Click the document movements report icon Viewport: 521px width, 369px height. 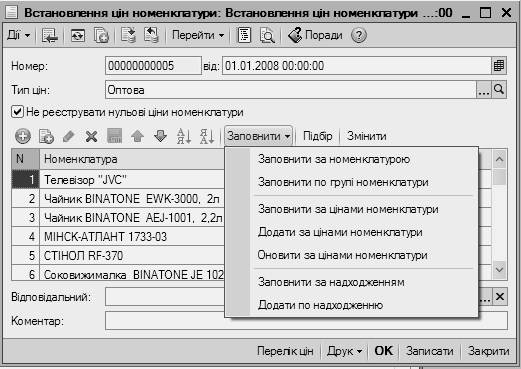[267, 35]
